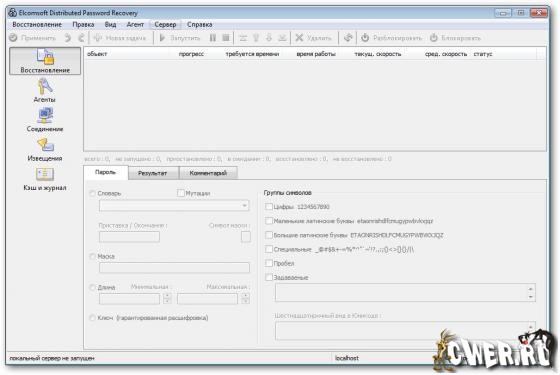
Task: Click the Удалить delete toolbar icon
Action: click(299, 38)
